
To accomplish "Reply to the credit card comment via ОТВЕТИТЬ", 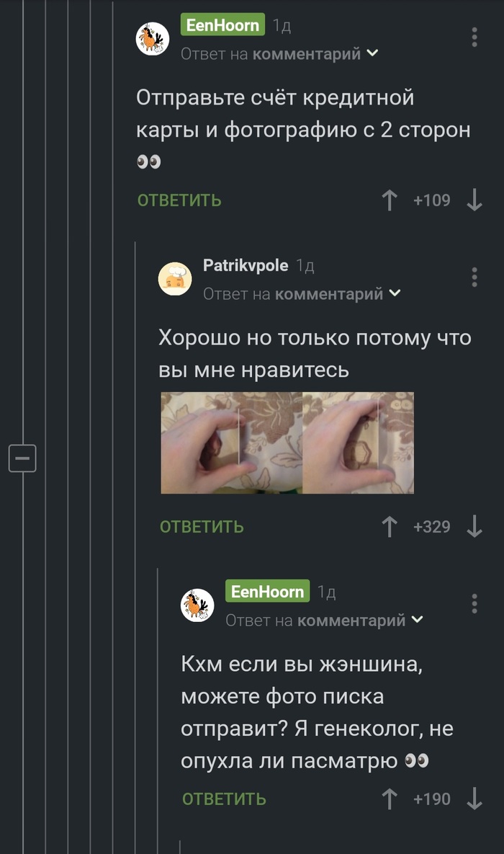I will (179, 200).
